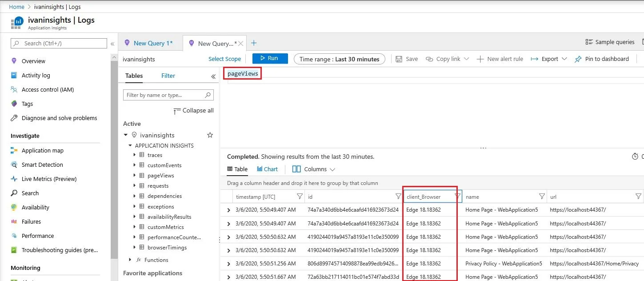Open the Time range dropdown

click(x=340, y=59)
